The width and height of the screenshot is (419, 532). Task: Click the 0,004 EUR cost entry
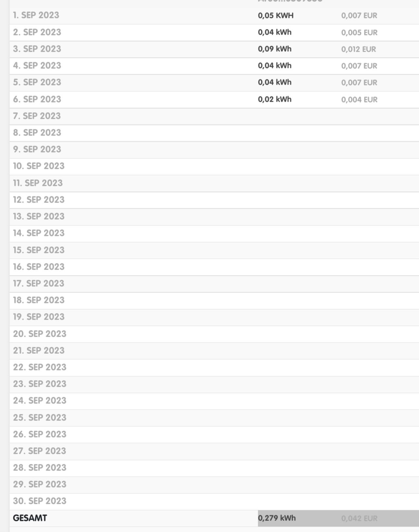point(359,99)
